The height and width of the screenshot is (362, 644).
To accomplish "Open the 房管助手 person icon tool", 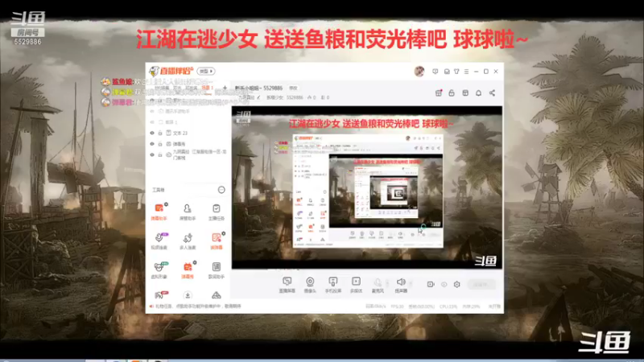I will pyautogui.click(x=188, y=212).
